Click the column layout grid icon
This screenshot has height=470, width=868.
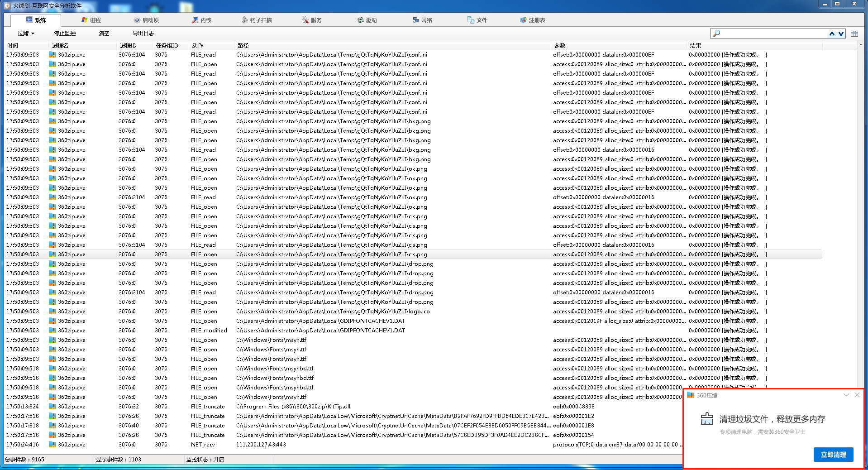click(854, 34)
